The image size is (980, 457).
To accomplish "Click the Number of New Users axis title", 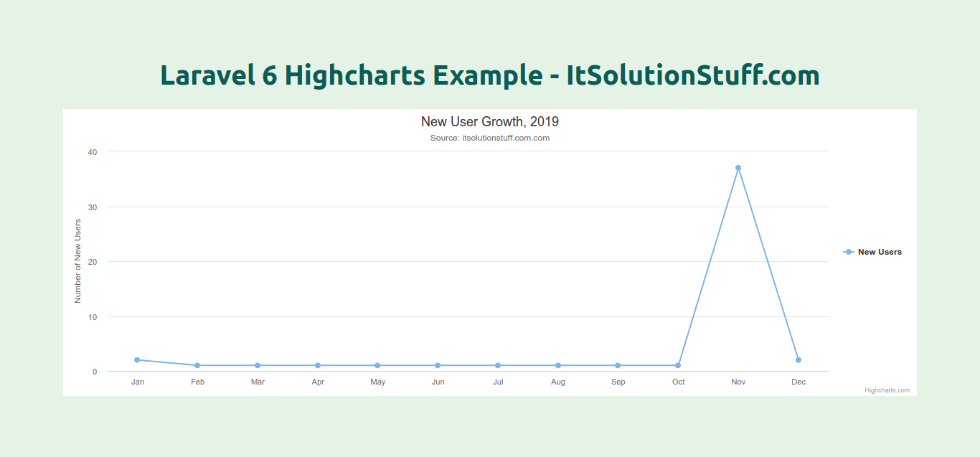I will pyautogui.click(x=78, y=261).
